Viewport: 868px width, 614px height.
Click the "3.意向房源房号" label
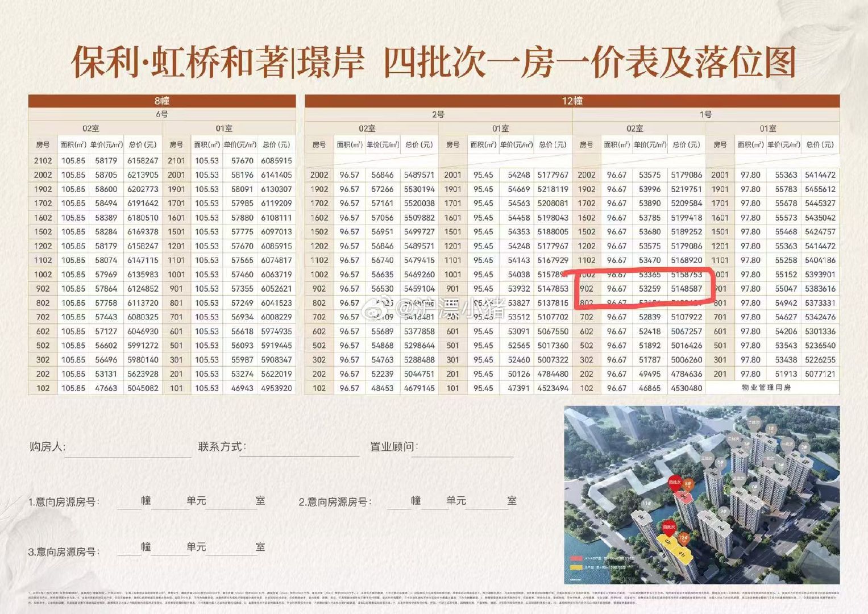pos(64,552)
